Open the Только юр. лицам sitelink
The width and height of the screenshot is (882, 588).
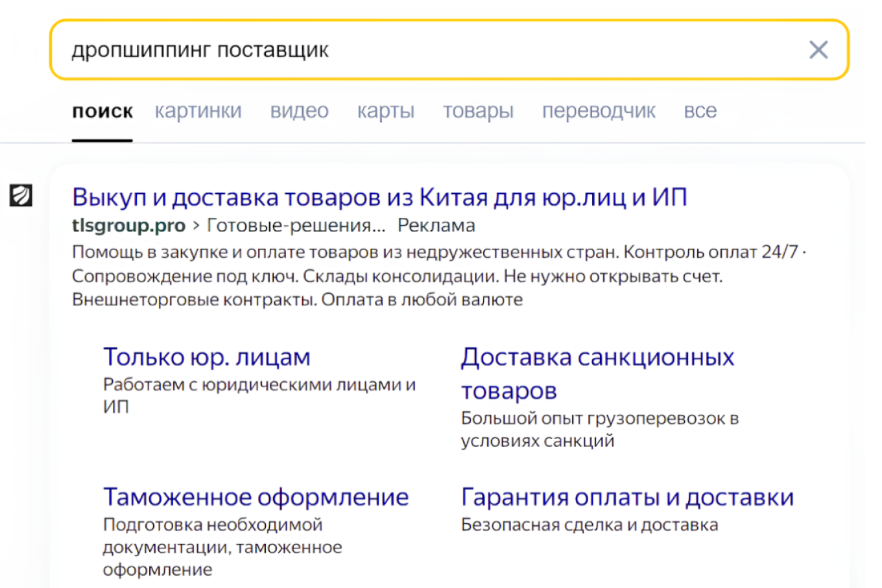[206, 357]
